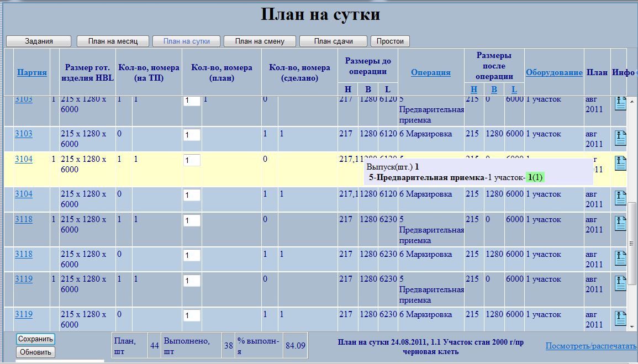The image size is (638, 364).
Task: Open info icon for batch 3118 Предварительная приемка row
Action: coord(620,223)
